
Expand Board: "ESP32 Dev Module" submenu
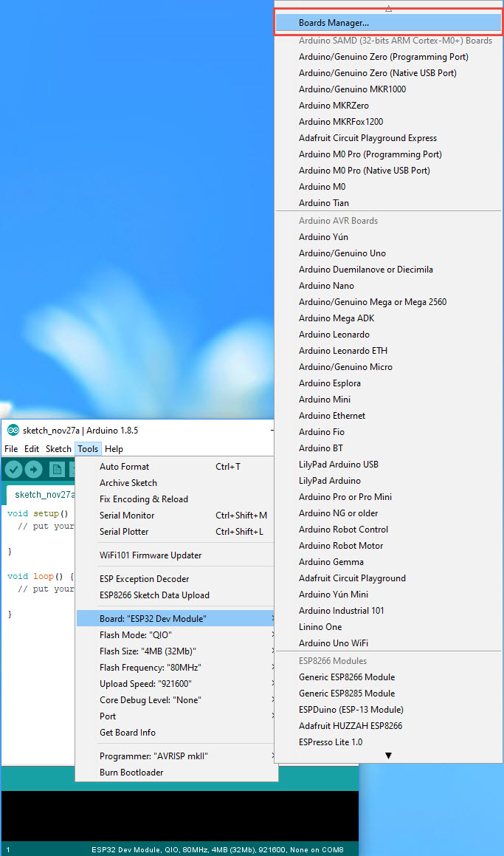click(x=176, y=618)
